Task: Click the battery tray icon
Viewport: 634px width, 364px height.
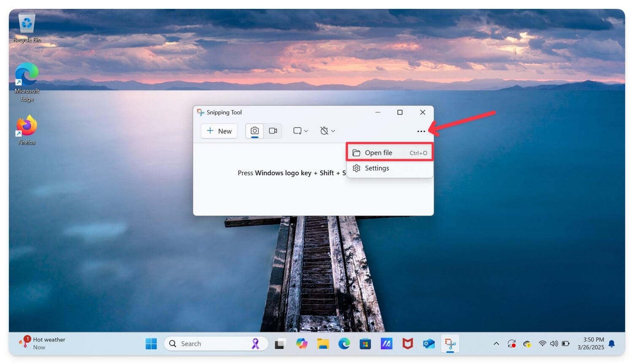Action: click(566, 344)
